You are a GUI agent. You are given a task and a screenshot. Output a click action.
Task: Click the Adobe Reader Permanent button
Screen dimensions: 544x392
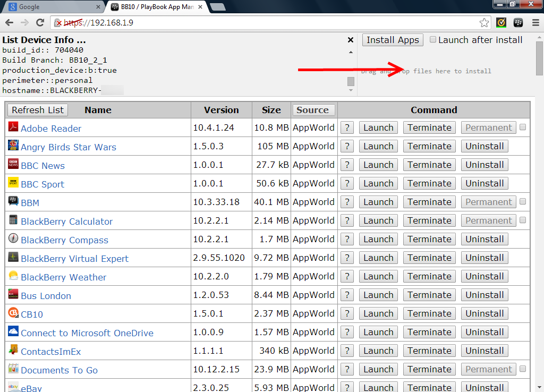point(489,127)
